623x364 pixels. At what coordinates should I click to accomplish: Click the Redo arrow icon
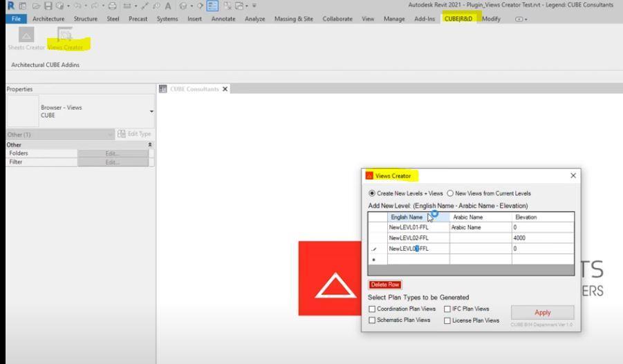[x=95, y=6]
